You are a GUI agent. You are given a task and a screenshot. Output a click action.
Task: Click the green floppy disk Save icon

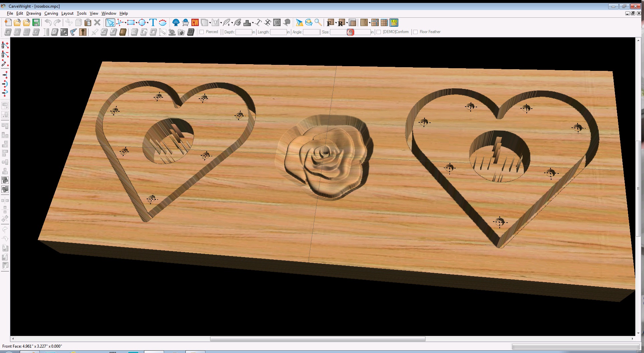click(x=36, y=23)
